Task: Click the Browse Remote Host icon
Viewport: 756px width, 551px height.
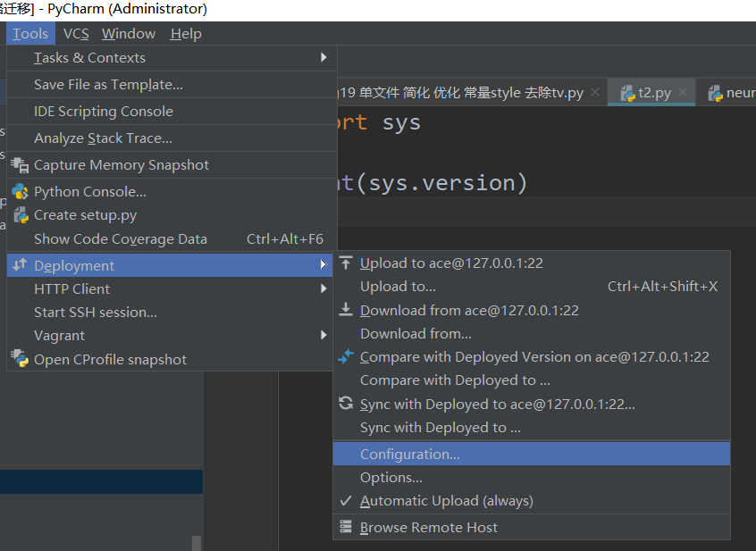Action: point(347,528)
